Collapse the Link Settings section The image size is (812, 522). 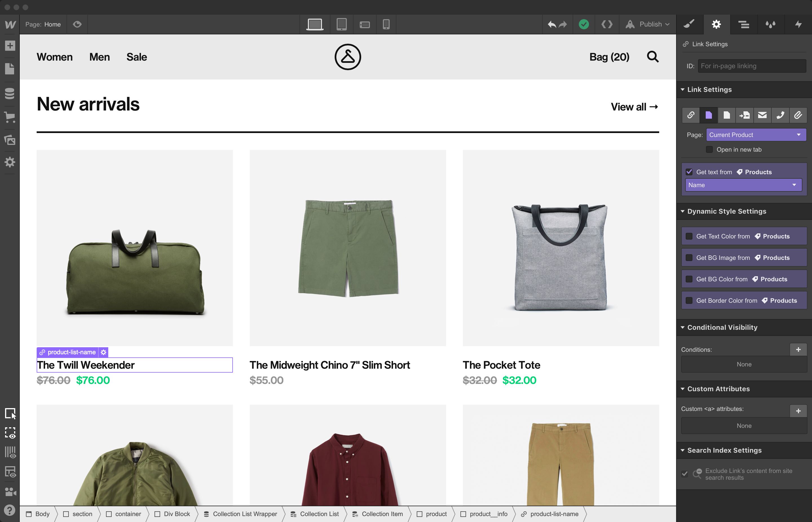click(x=744, y=89)
